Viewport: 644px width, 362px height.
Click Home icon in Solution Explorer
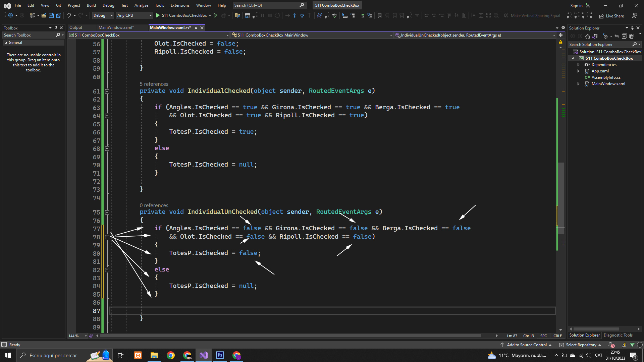click(587, 36)
